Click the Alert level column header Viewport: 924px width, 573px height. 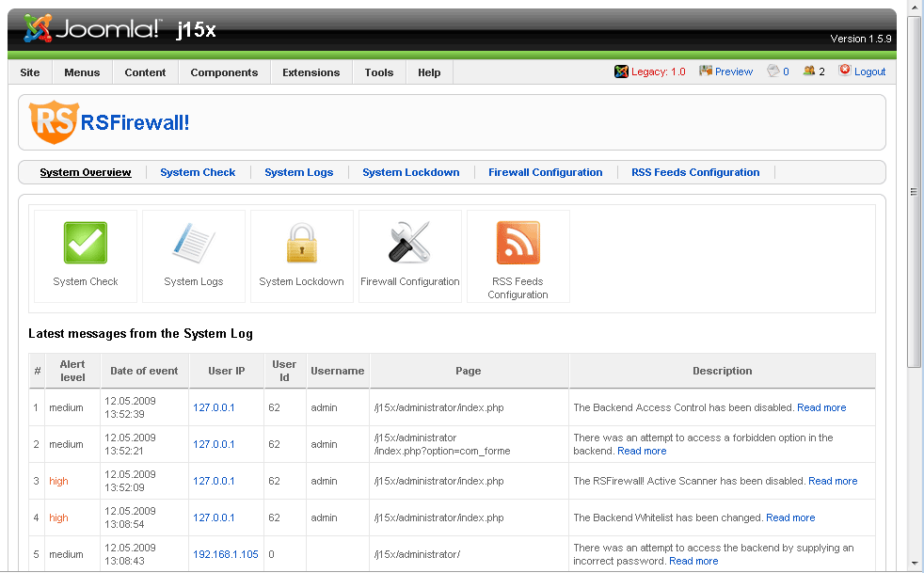(72, 371)
